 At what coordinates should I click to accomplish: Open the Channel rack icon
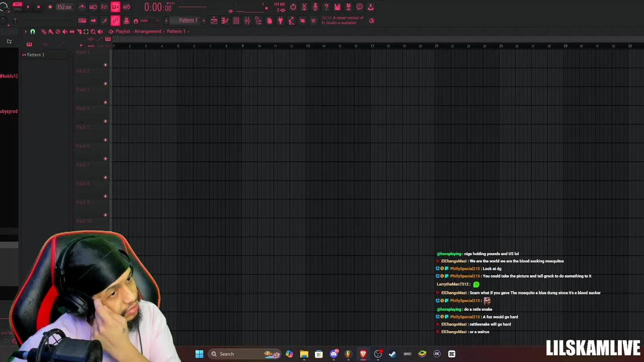pyautogui.click(x=236, y=21)
